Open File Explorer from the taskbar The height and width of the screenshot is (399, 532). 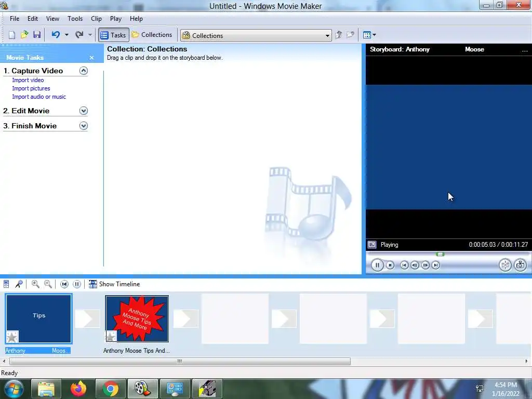pyautogui.click(x=46, y=389)
